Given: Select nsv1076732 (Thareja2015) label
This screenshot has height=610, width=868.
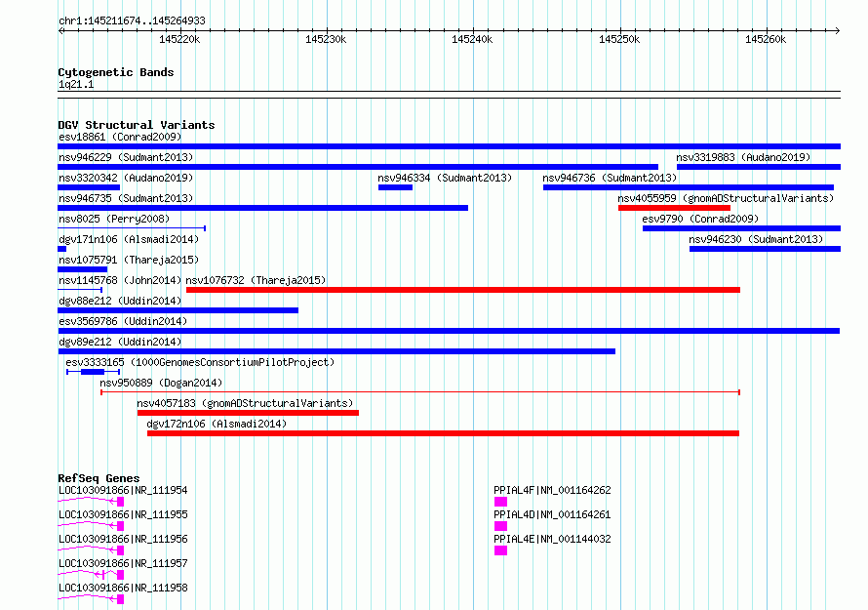Looking at the screenshot, I should tap(256, 280).
